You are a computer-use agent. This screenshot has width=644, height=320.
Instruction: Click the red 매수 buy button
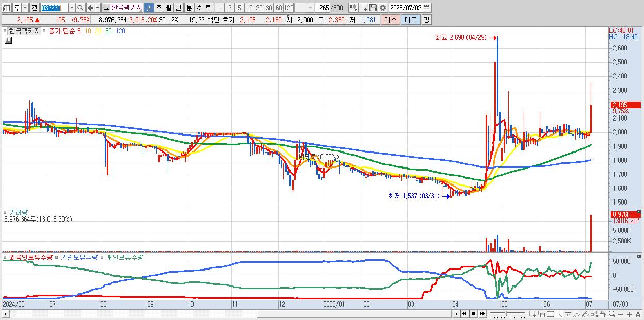pos(391,20)
